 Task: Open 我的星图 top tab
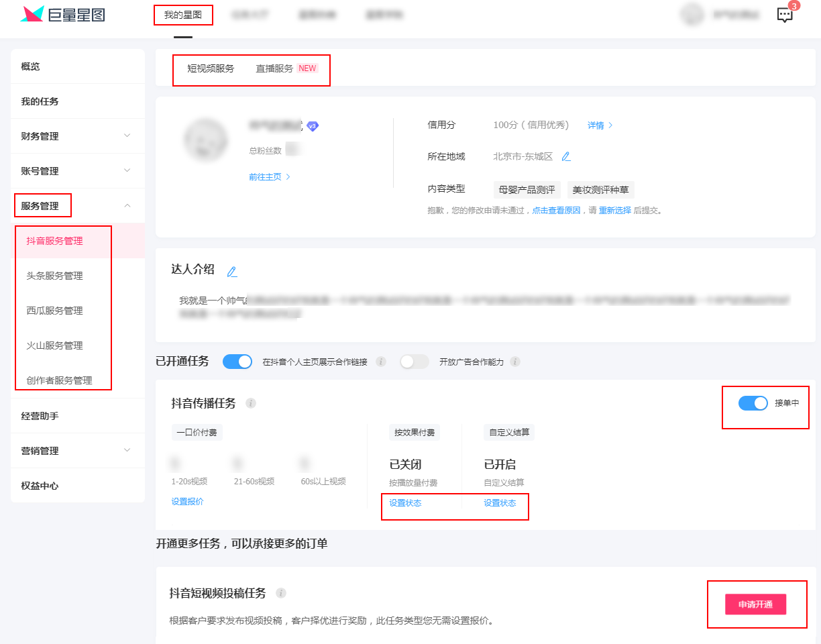pos(183,15)
